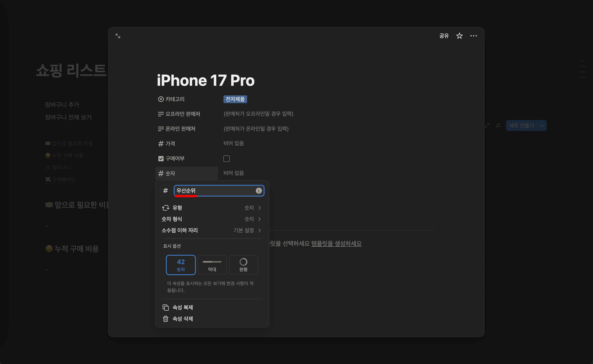Expand the 유형 type submenu
This screenshot has width=593, height=364.
(x=212, y=208)
